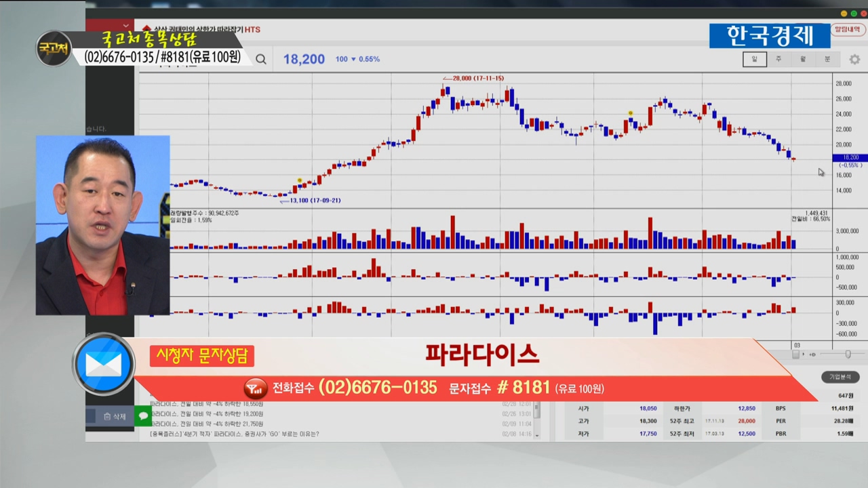Image resolution: width=868 pixels, height=488 pixels.
Task: Click the PBR value 1.59배
Action: coord(845,434)
